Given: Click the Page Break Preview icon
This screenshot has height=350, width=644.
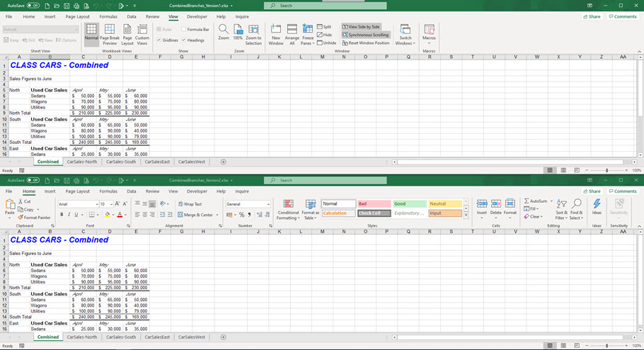Looking at the screenshot, I should 109,33.
